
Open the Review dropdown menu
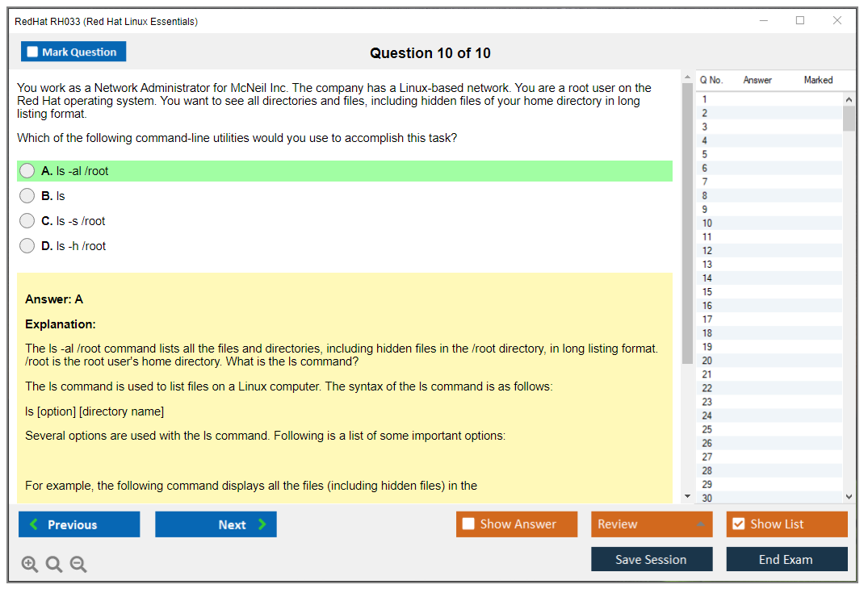tap(651, 524)
